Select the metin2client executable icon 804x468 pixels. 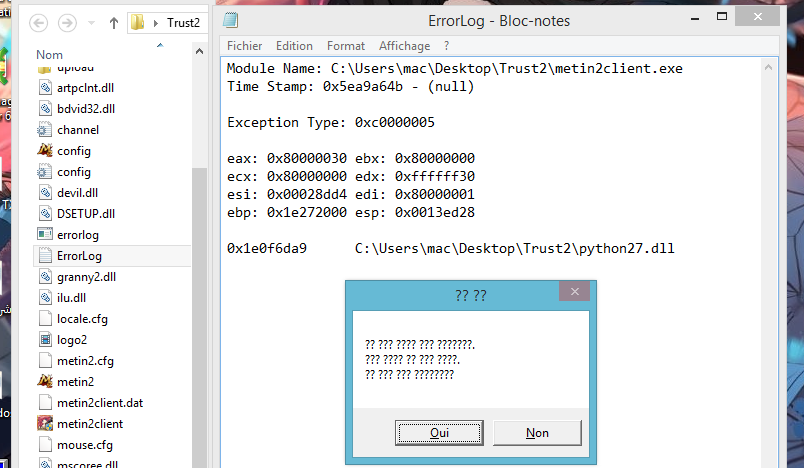pyautogui.click(x=45, y=424)
